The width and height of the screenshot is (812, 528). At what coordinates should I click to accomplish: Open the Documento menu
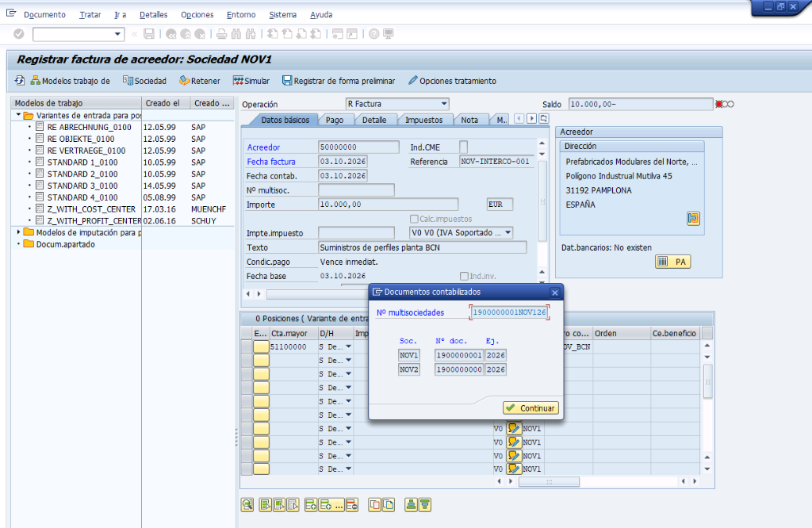click(44, 14)
